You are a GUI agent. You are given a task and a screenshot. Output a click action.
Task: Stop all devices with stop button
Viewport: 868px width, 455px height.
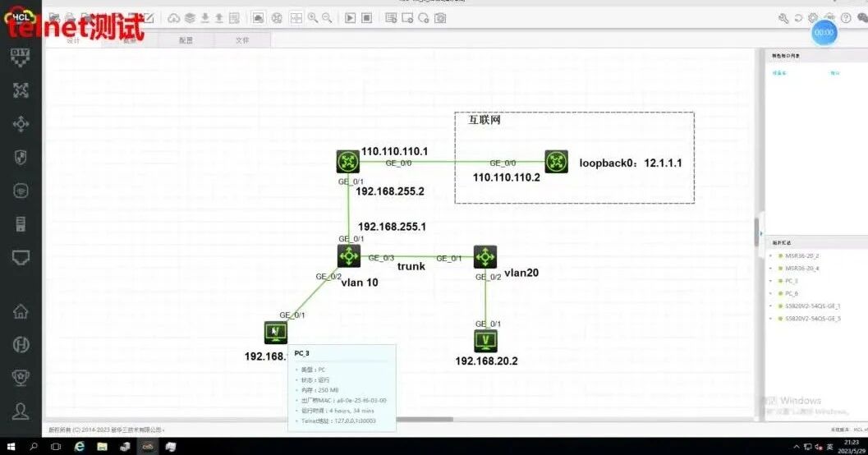[366, 18]
